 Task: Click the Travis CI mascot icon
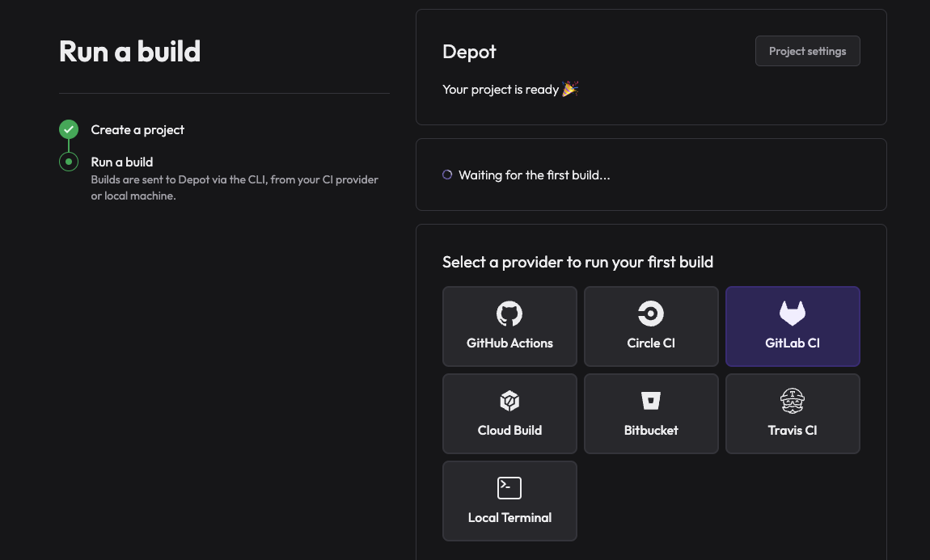click(x=793, y=401)
